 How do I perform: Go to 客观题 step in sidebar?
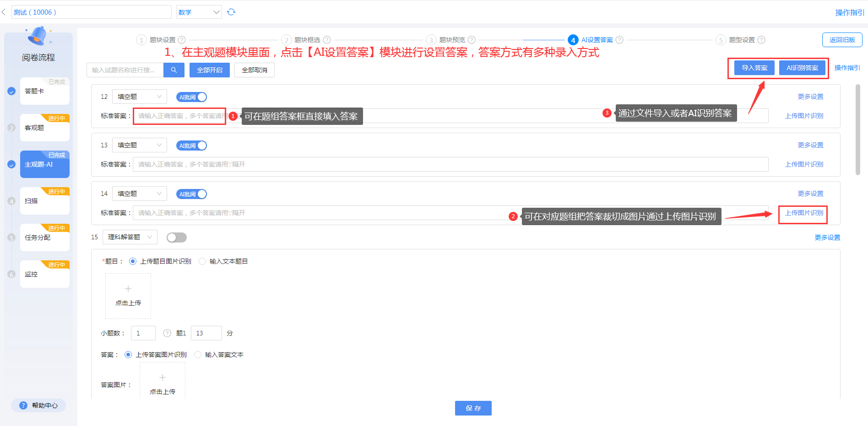[x=44, y=128]
